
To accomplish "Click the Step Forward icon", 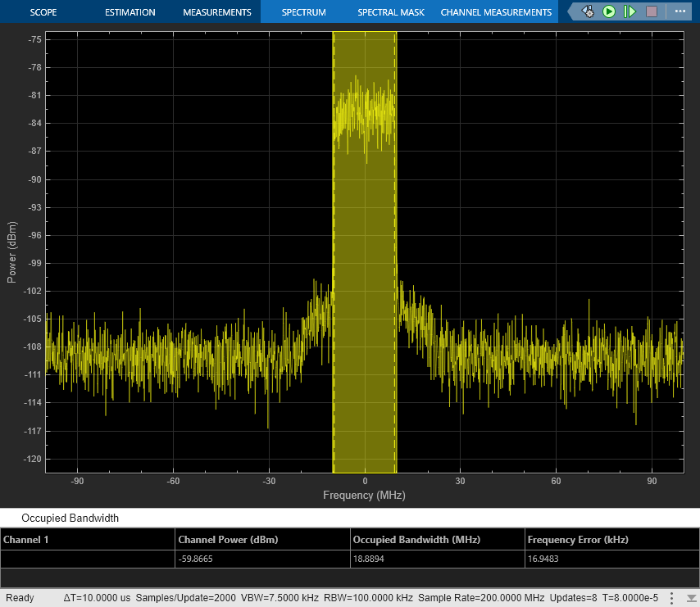I will (x=630, y=11).
